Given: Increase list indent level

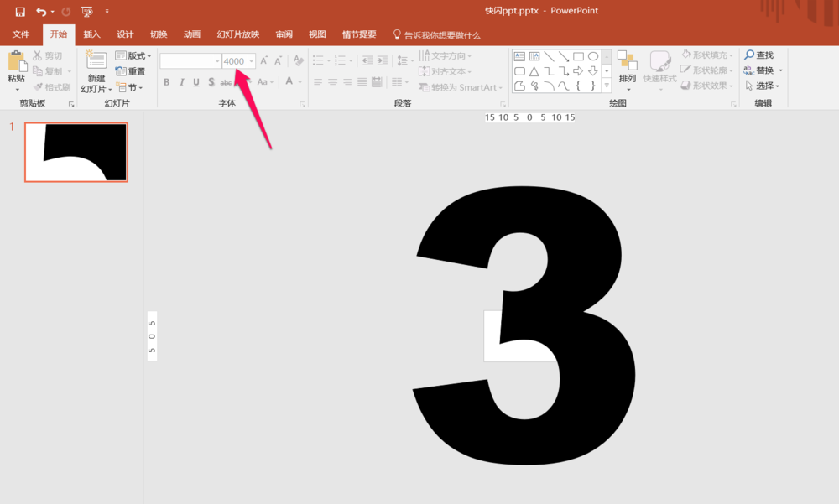Looking at the screenshot, I should [x=382, y=60].
